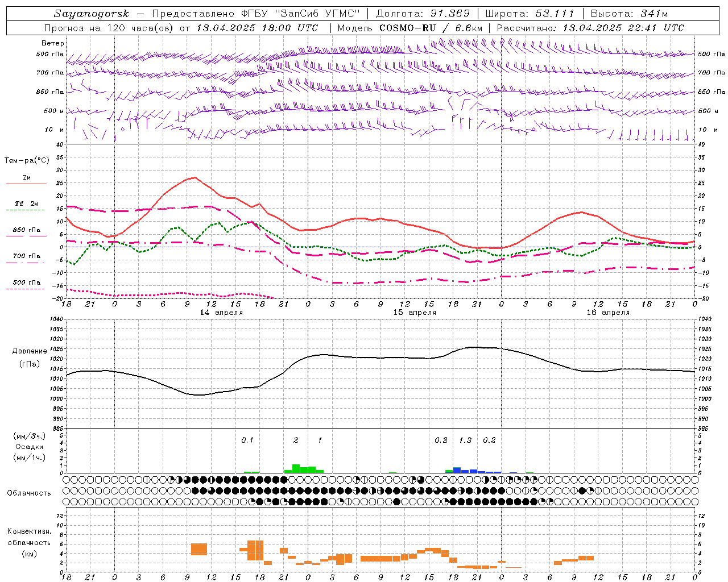Click the (гПа) pressure unit label

point(30,364)
